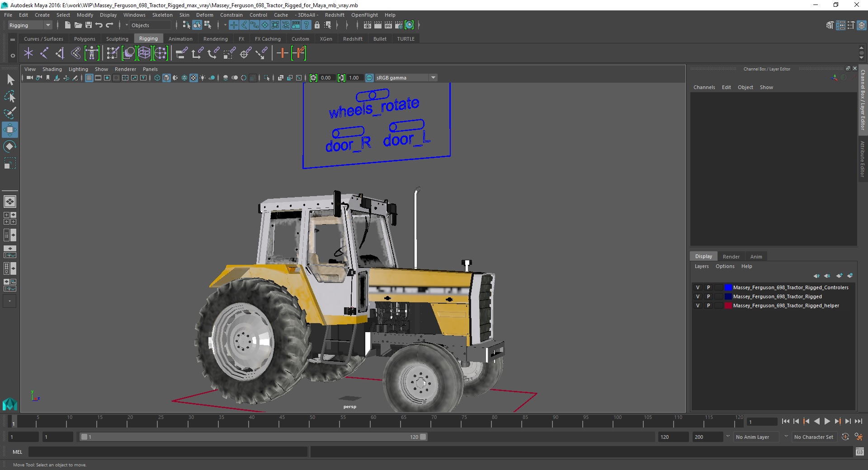This screenshot has width=868, height=470.
Task: Toggle playback P for Rigged_Controlers layer
Action: (x=708, y=287)
